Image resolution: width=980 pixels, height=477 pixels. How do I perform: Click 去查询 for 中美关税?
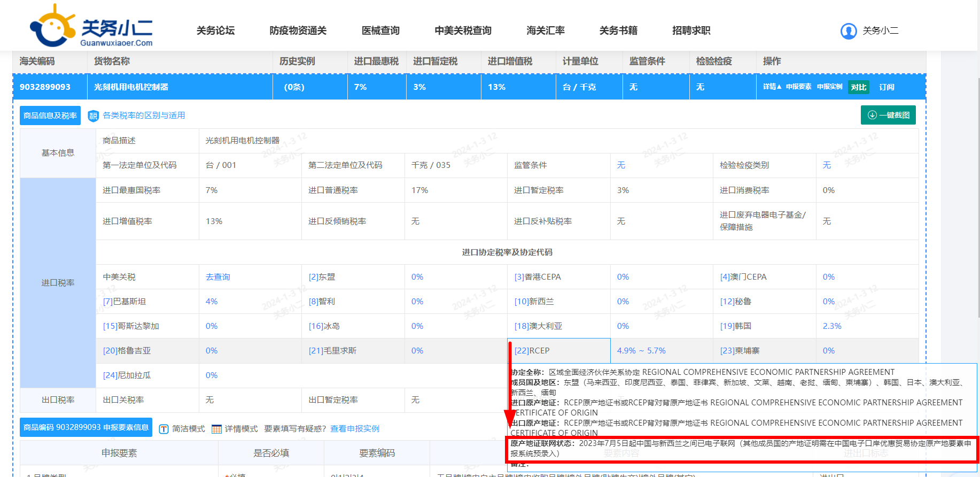tap(218, 277)
